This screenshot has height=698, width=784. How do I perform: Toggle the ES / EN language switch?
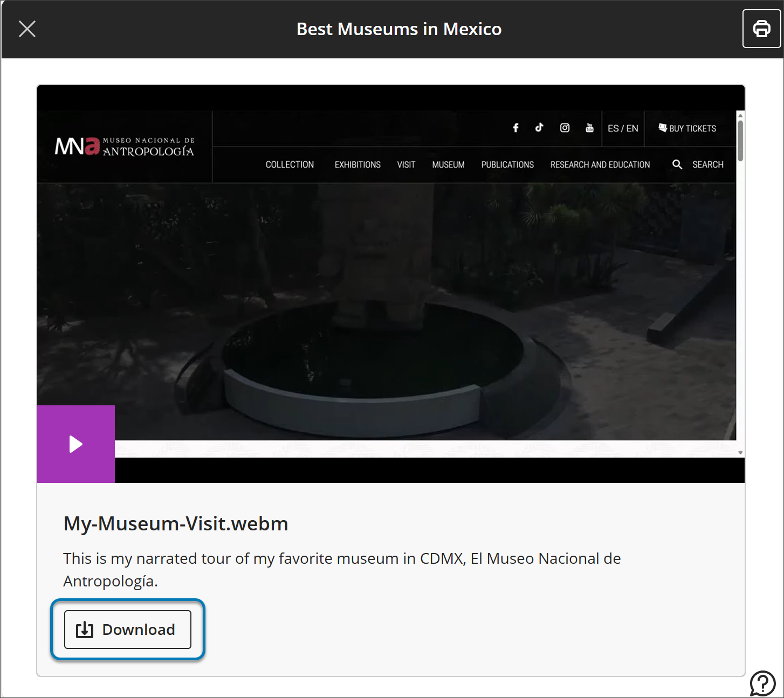click(623, 128)
